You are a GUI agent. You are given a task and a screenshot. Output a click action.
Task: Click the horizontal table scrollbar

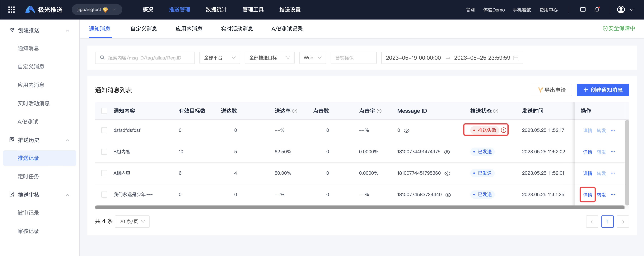(x=360, y=207)
